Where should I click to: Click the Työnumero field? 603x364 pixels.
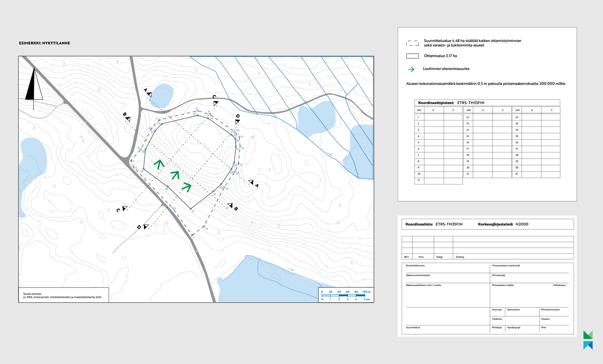click(x=522, y=312)
